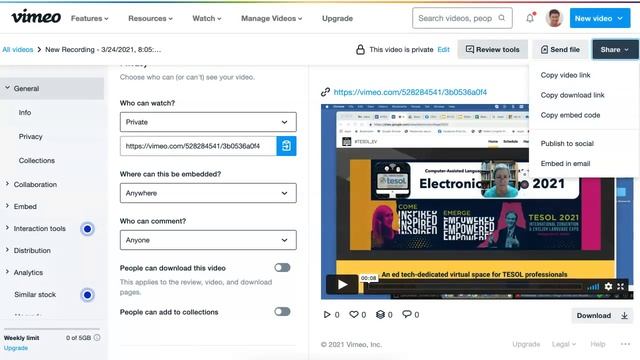The image size is (640, 360).
Task: Click the collections stack icon
Action: click(380, 314)
